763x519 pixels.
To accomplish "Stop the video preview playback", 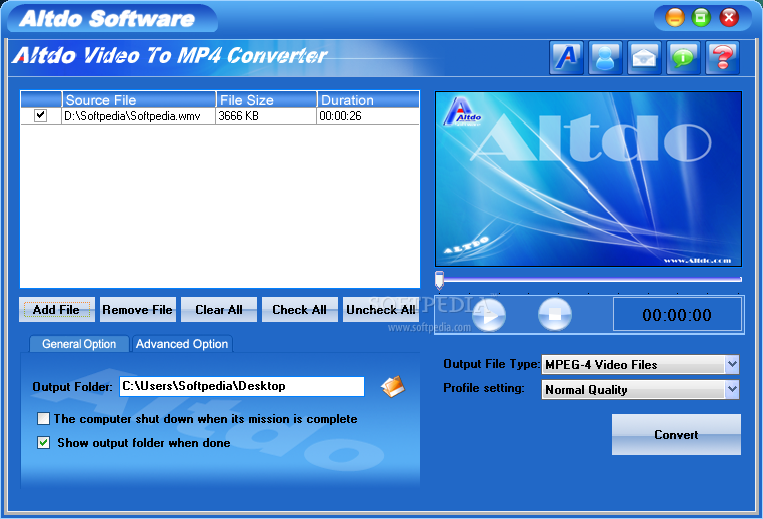I will (x=555, y=315).
